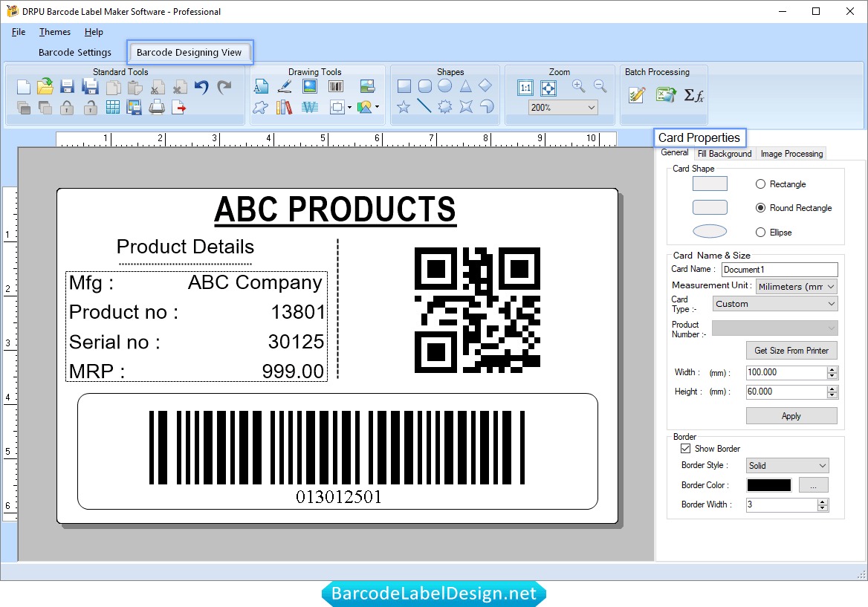The width and height of the screenshot is (868, 607).
Task: Zoom in with the plus magnifier
Action: (578, 85)
